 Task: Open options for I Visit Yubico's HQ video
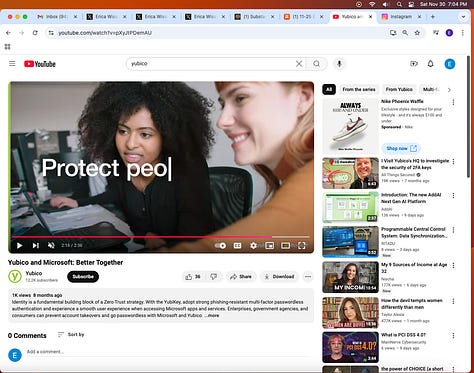coord(453,162)
